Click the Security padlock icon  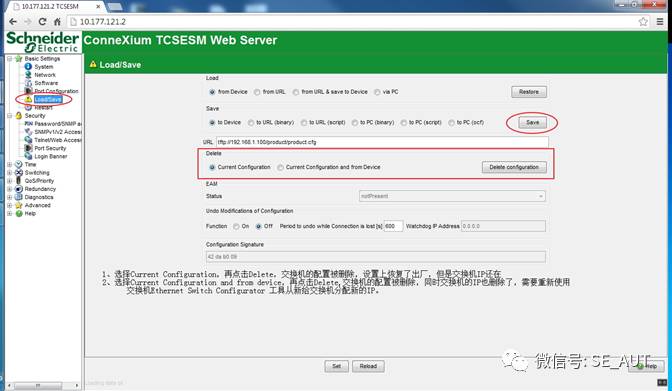point(18,115)
